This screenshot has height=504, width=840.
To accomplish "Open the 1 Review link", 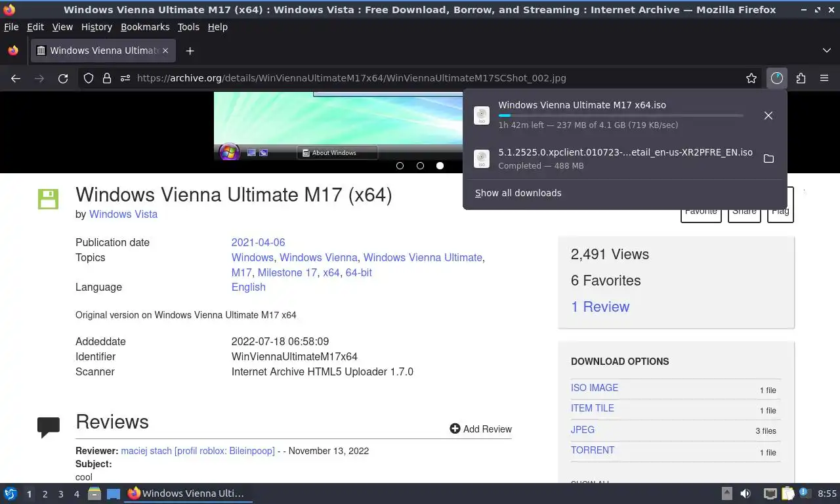I will (x=600, y=306).
